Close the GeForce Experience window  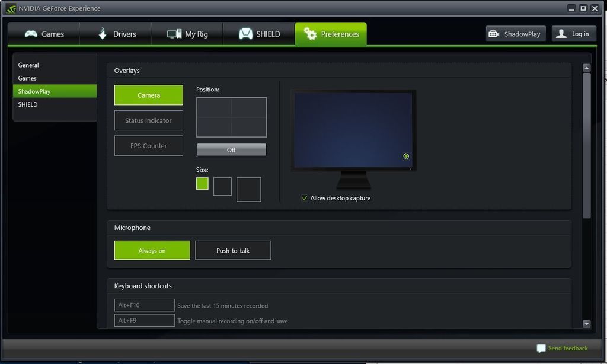tap(595, 8)
